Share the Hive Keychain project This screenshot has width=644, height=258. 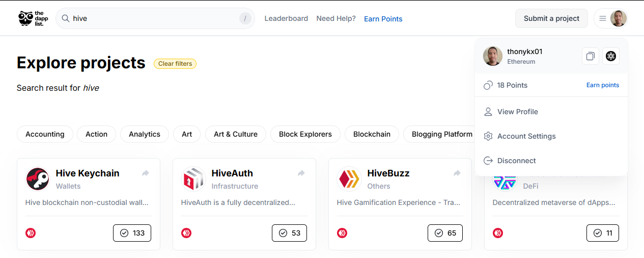pos(146,173)
